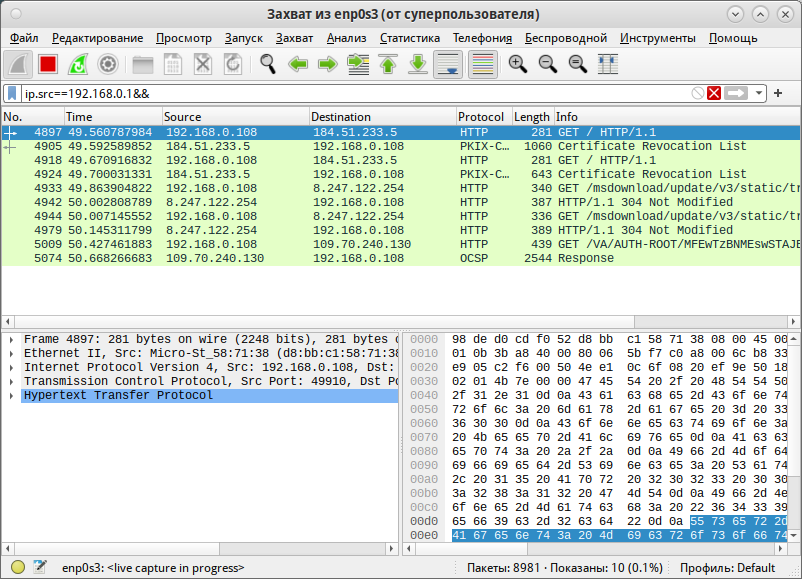
Task: Stop the running capture with red square
Action: (x=48, y=64)
